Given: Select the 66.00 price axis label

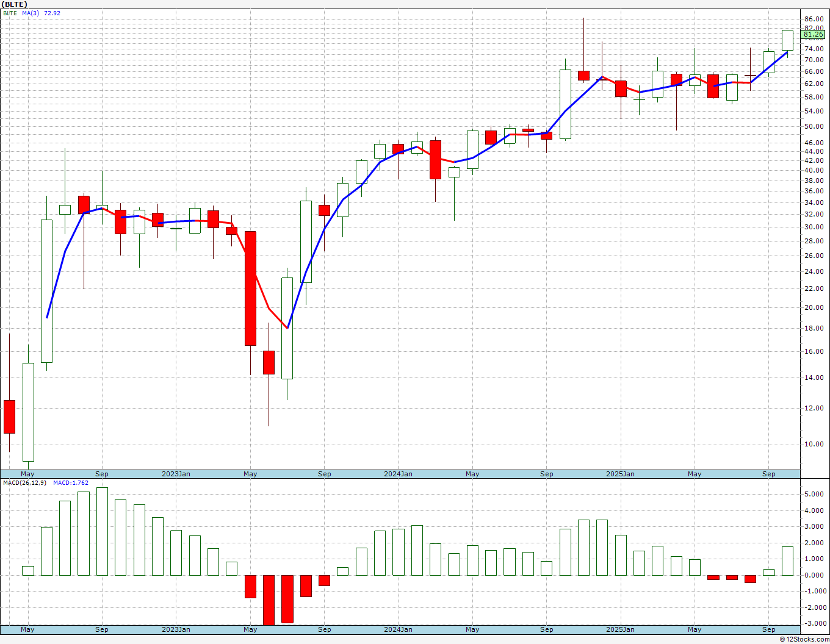Looking at the screenshot, I should [814, 71].
